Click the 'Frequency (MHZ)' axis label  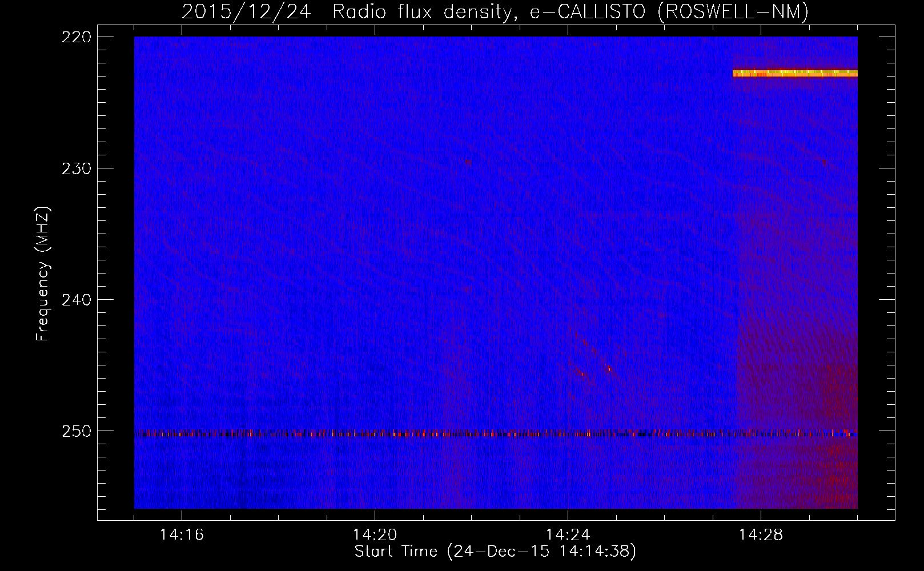(43, 274)
